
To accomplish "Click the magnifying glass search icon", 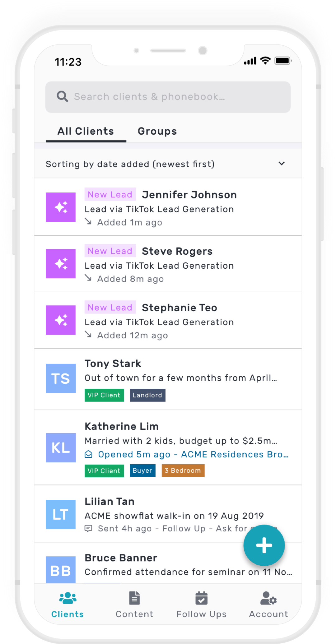I will point(62,97).
